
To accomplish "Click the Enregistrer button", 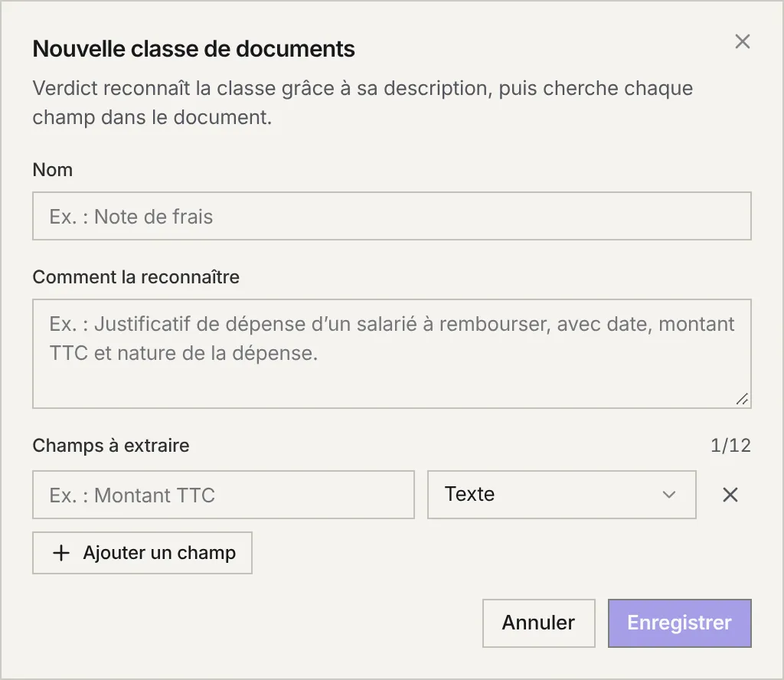I will pos(680,623).
